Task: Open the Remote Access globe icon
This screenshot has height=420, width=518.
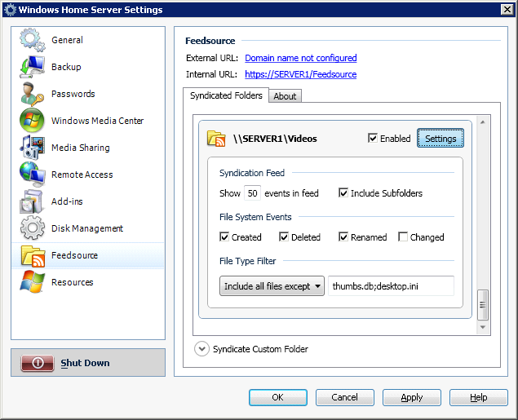Action: (32, 174)
